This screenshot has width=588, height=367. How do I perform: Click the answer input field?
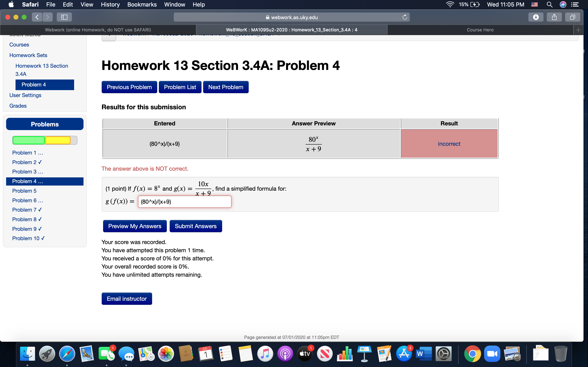184,202
